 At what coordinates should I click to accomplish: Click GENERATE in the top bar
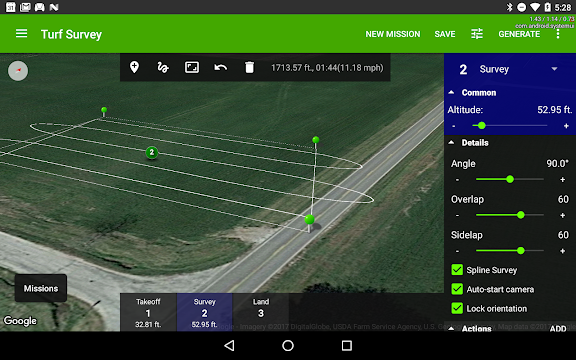click(519, 34)
